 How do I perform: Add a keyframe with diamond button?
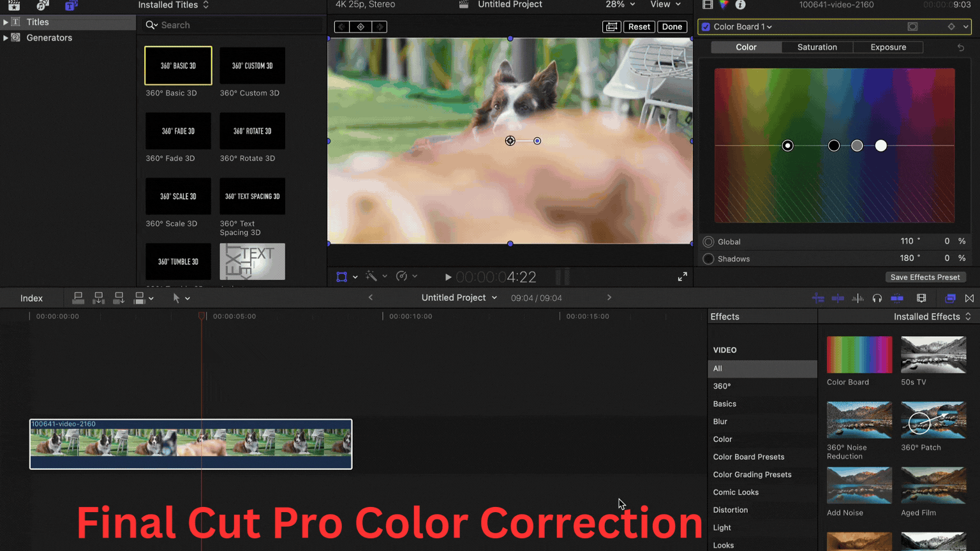tap(361, 27)
